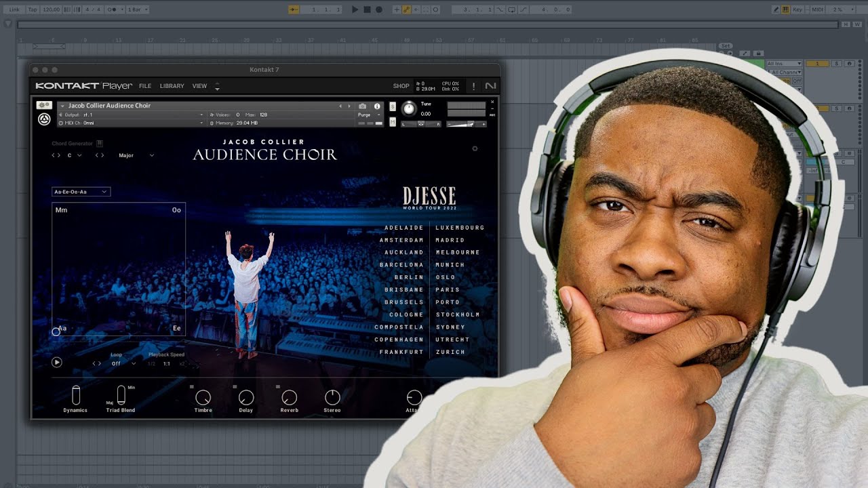Click the MIDI map button in Ableton
The image size is (868, 488).
pyautogui.click(x=816, y=9)
